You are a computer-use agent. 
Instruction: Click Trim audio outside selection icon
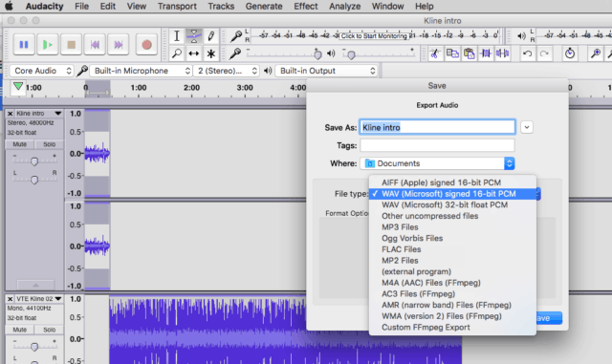(x=486, y=54)
